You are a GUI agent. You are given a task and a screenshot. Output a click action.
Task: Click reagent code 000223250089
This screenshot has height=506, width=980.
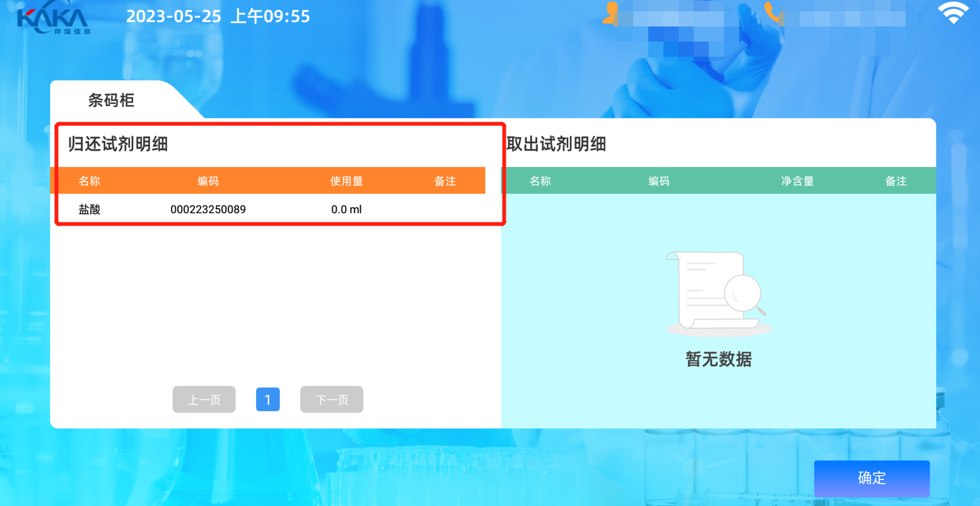[208, 209]
